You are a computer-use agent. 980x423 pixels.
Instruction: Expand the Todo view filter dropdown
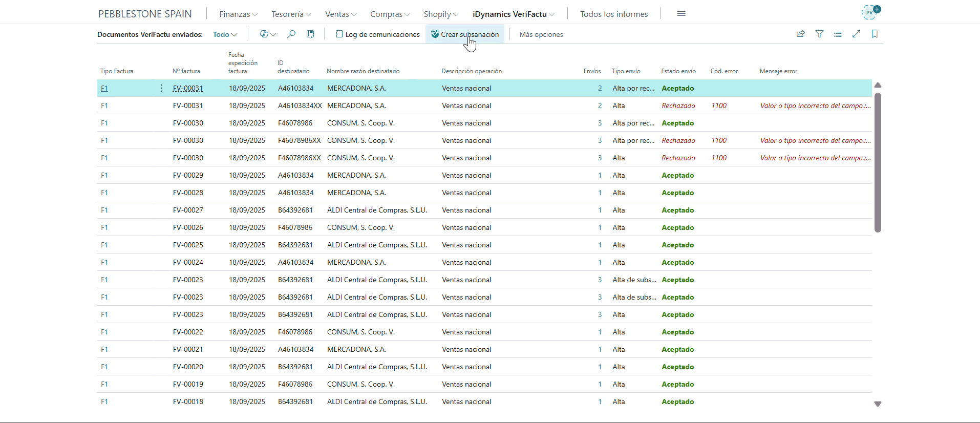coord(225,34)
